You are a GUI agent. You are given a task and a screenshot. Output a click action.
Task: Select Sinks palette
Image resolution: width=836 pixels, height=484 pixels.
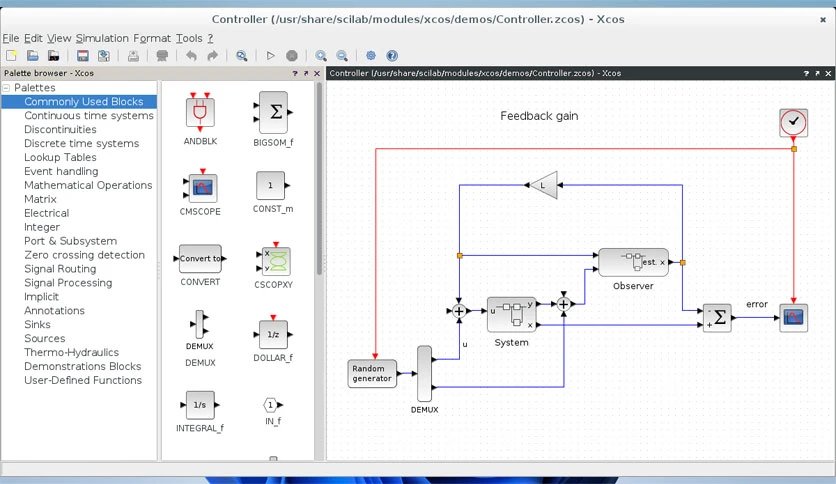coord(37,325)
